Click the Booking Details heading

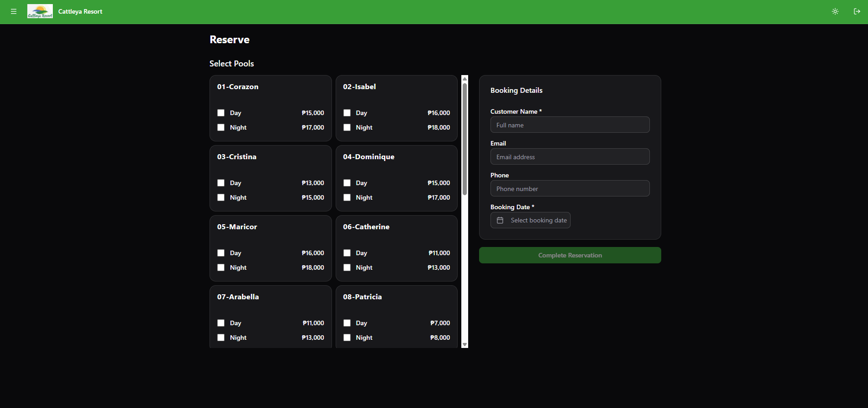(516, 90)
